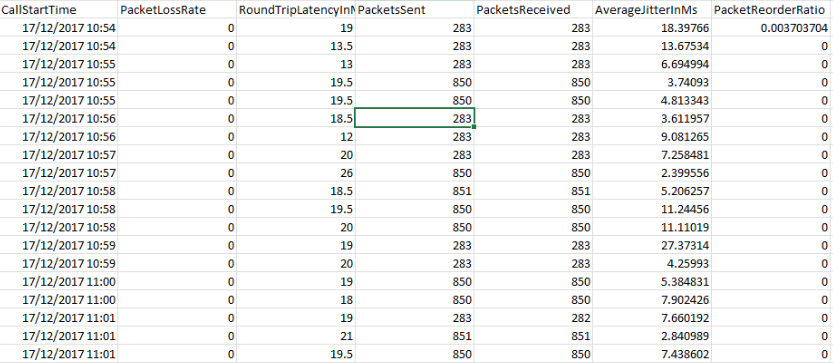Select PacketsSent 851 in the 5.206257 jitter row
This screenshot has width=833, height=363.
[x=414, y=191]
